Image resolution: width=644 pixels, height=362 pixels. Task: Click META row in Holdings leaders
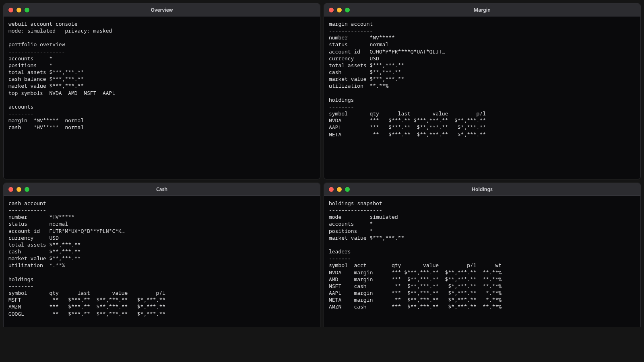click(x=415, y=300)
